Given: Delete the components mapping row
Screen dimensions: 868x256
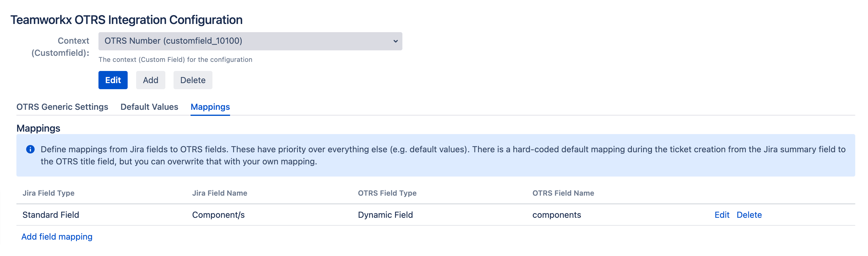Looking at the screenshot, I should coord(749,215).
